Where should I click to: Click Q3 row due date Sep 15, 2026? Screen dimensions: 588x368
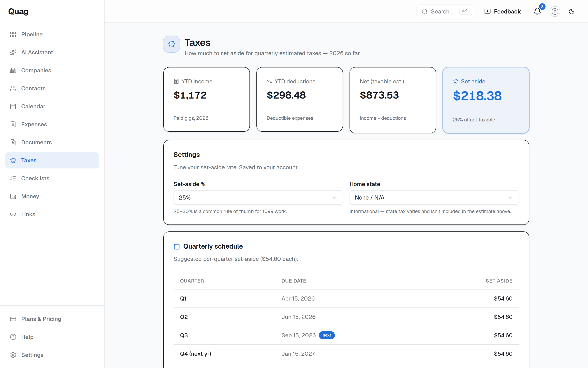pyautogui.click(x=299, y=335)
